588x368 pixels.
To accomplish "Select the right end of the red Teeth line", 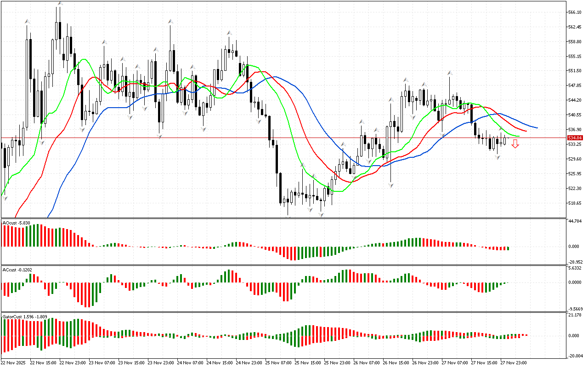I will 526,131.
